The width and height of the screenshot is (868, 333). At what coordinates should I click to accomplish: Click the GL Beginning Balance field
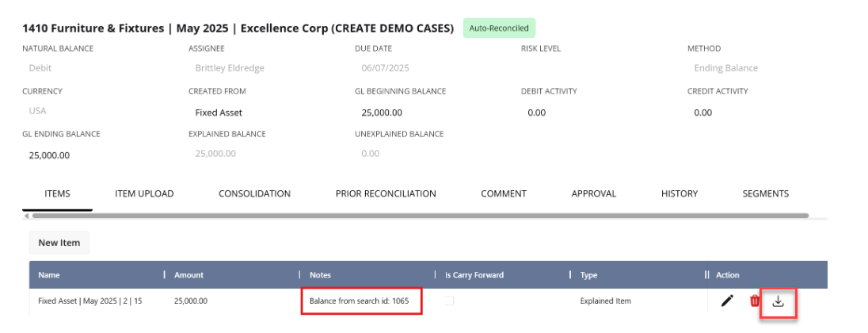pos(379,113)
